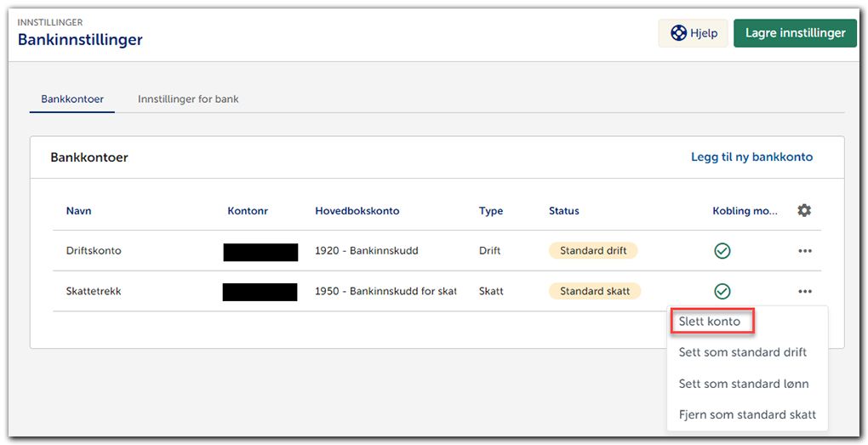The image size is (868, 445).
Task: Open the Innstillinger for bank tab
Action: point(188,99)
